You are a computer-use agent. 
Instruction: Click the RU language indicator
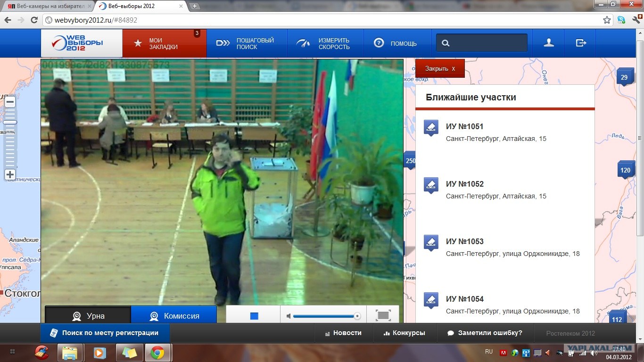click(x=489, y=352)
